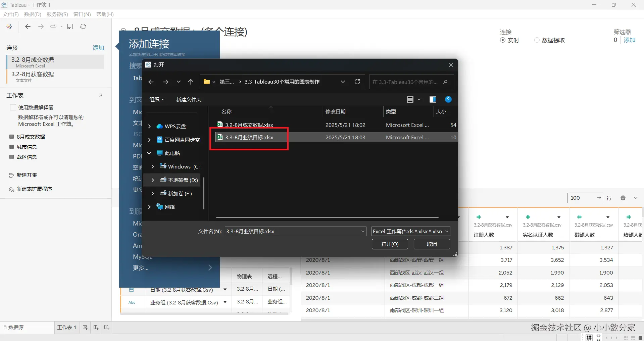Click the Tableau logo start page icon
Image resolution: width=644 pixels, height=341 pixels.
pyautogui.click(x=9, y=27)
